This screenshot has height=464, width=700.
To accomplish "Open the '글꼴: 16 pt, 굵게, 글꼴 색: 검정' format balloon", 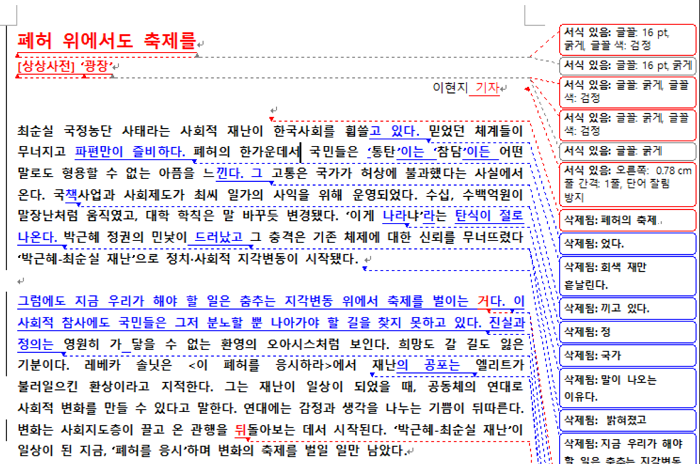I will click(x=627, y=39).
